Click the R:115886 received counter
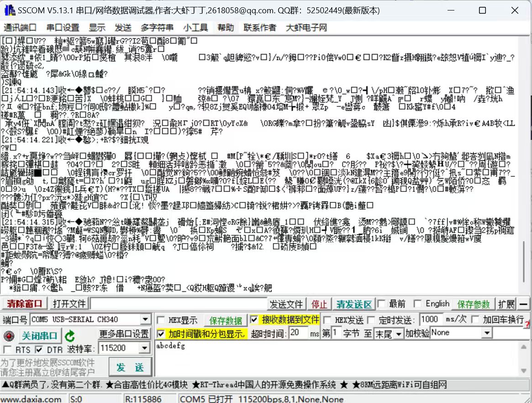 coord(143,399)
